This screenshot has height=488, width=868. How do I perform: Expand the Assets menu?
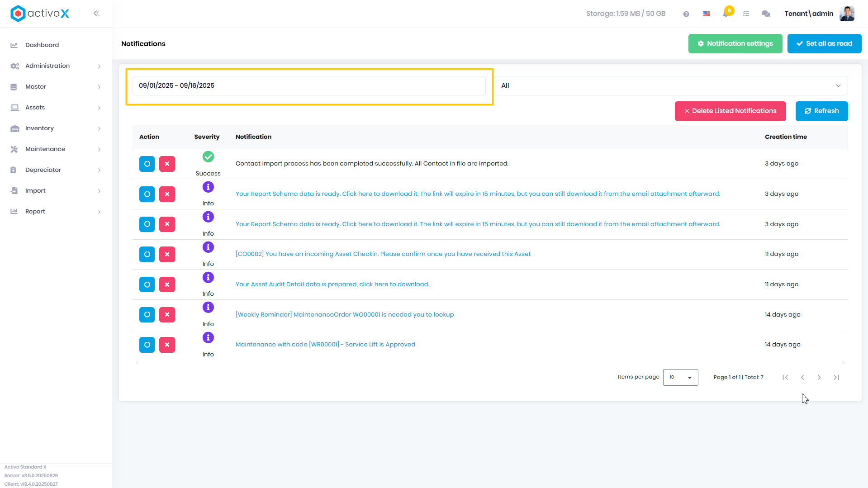[56, 107]
